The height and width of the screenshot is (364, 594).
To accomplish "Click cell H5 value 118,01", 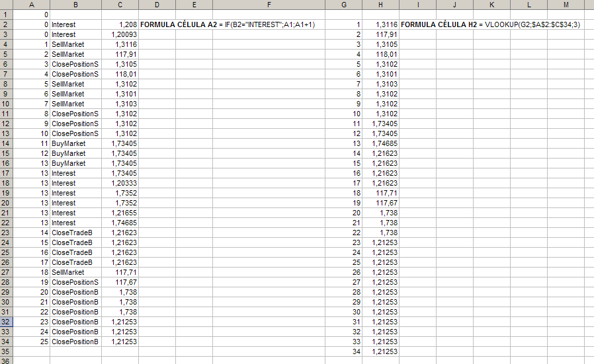I will (380, 54).
